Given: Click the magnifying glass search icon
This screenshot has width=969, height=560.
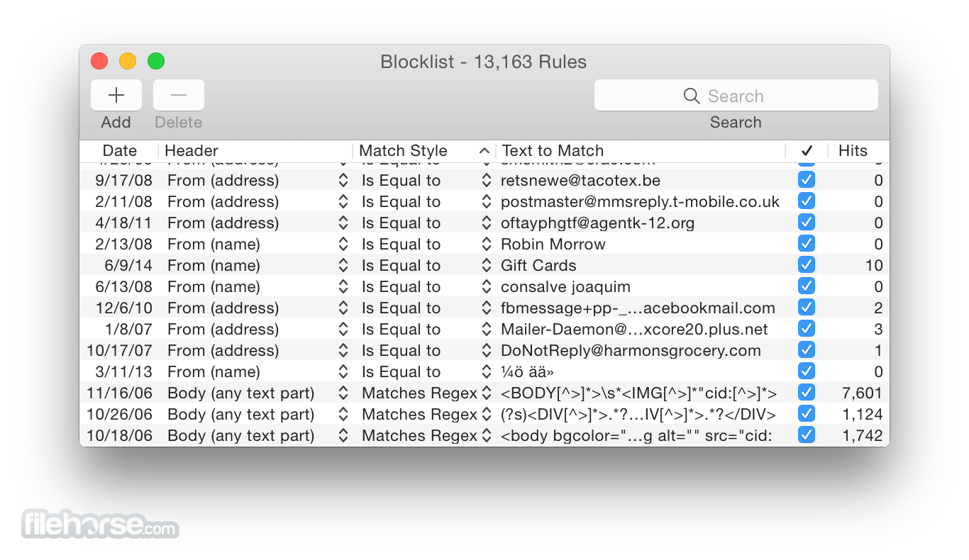Looking at the screenshot, I should point(692,96).
